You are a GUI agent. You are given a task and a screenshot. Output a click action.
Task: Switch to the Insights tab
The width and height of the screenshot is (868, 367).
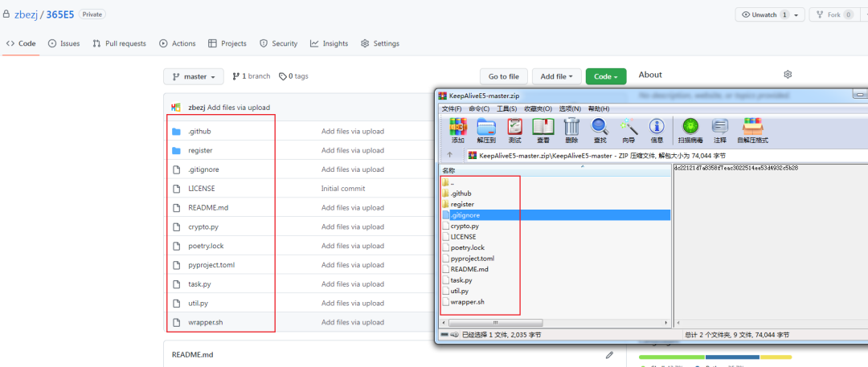(329, 43)
